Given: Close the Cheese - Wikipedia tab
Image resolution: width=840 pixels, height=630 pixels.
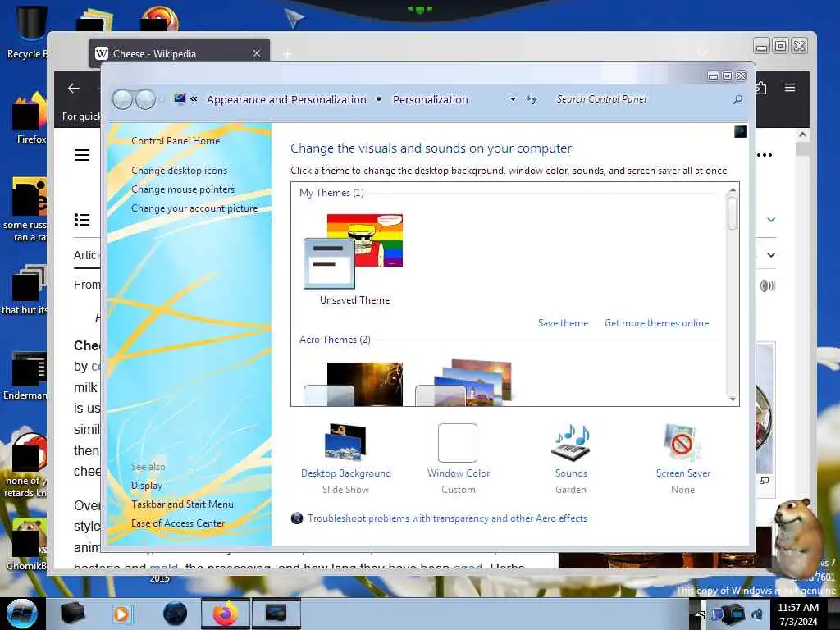Looking at the screenshot, I should 257,53.
